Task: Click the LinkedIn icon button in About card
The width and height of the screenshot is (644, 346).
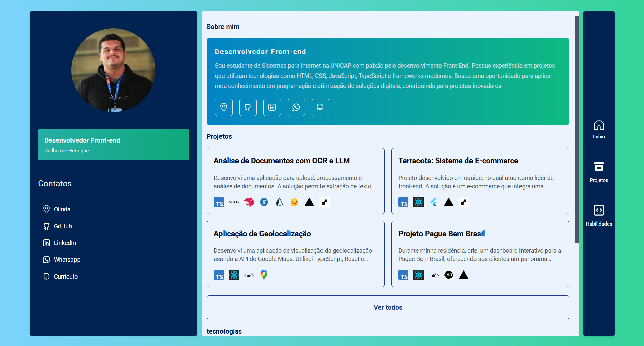Action: click(x=272, y=107)
